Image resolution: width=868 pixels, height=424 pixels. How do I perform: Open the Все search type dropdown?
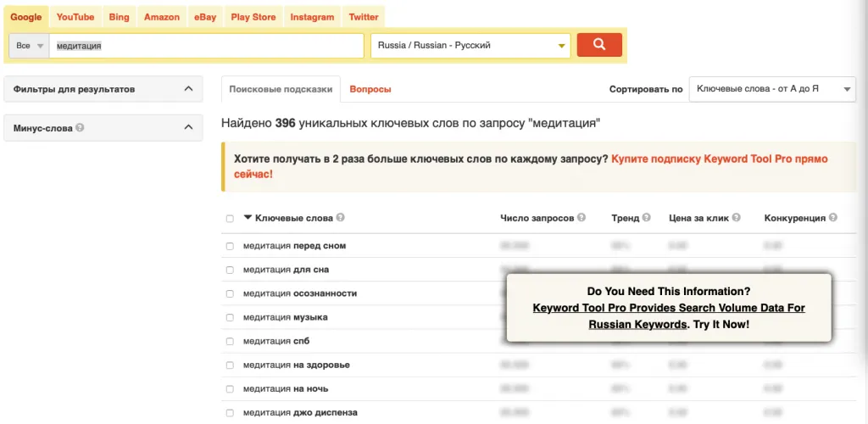(x=29, y=46)
